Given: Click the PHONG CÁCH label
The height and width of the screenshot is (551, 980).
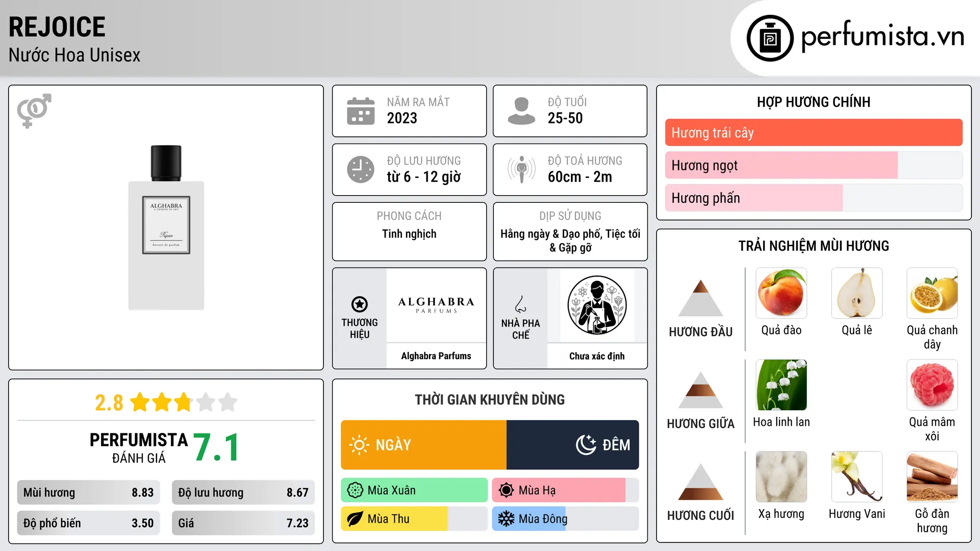Looking at the screenshot, I should point(409,216).
